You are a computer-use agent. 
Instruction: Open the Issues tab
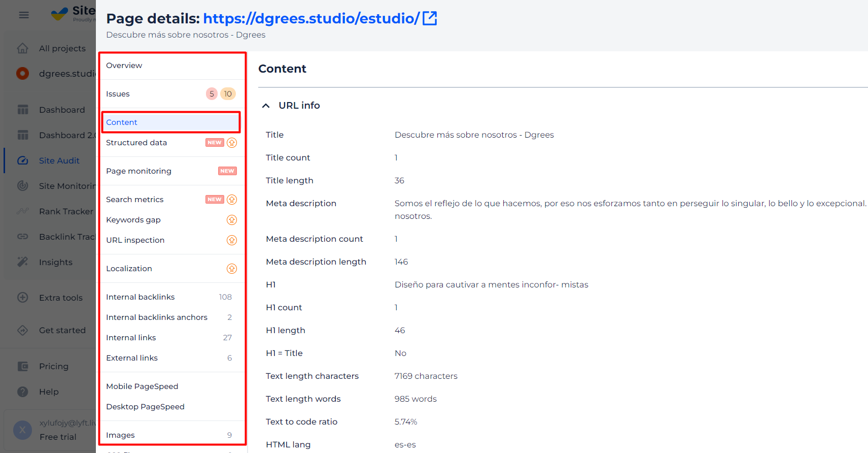coord(171,94)
